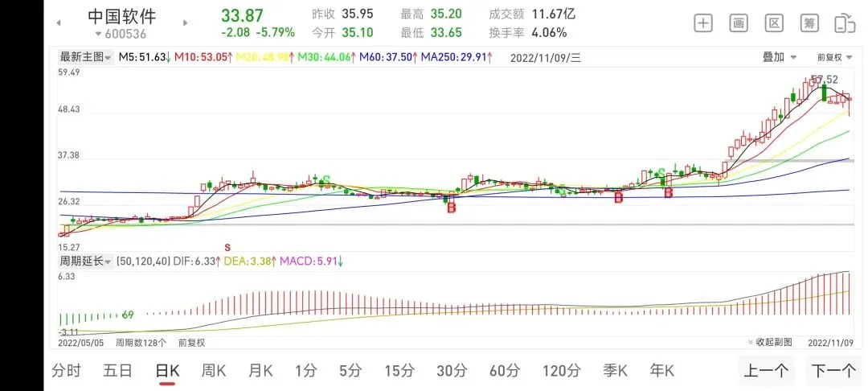The width and height of the screenshot is (868, 391).
Task: Click the date 2022/11/09/三 label
Action: [545, 58]
